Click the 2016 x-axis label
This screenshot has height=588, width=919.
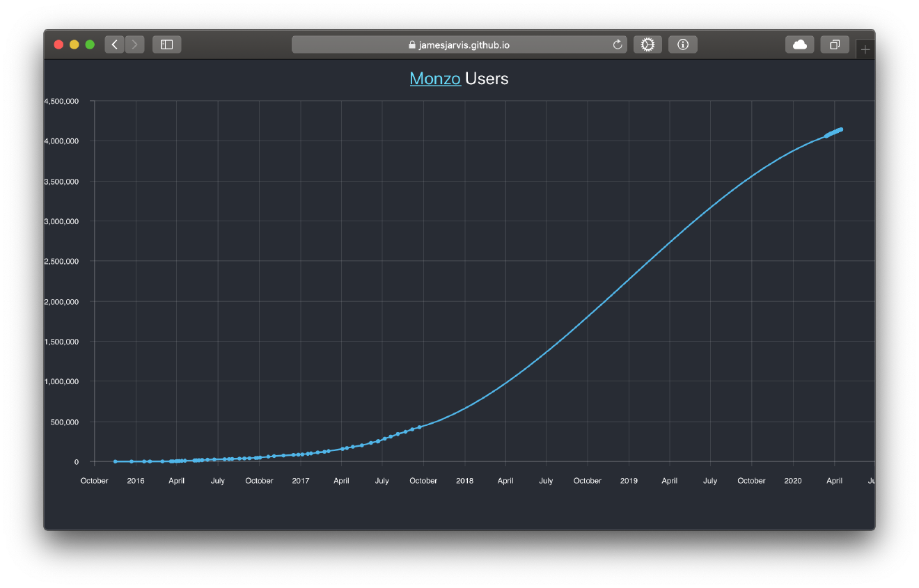click(136, 481)
